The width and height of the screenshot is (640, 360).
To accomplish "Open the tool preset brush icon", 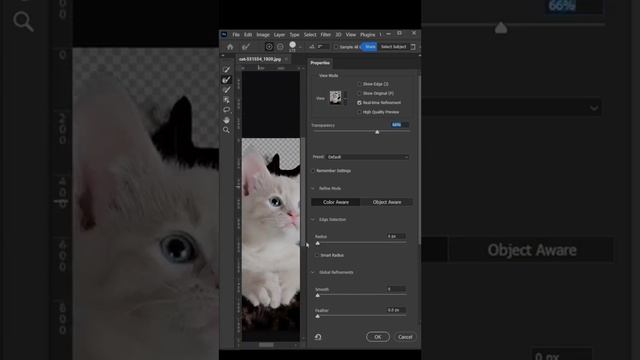I will (x=246, y=47).
